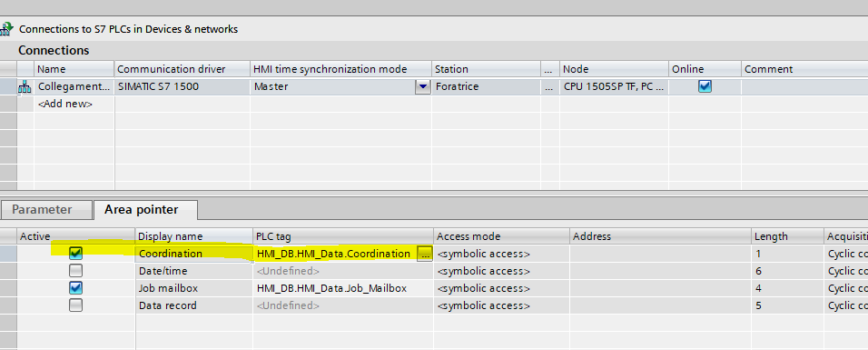Open the Master time synchronization dropdown

point(423,86)
